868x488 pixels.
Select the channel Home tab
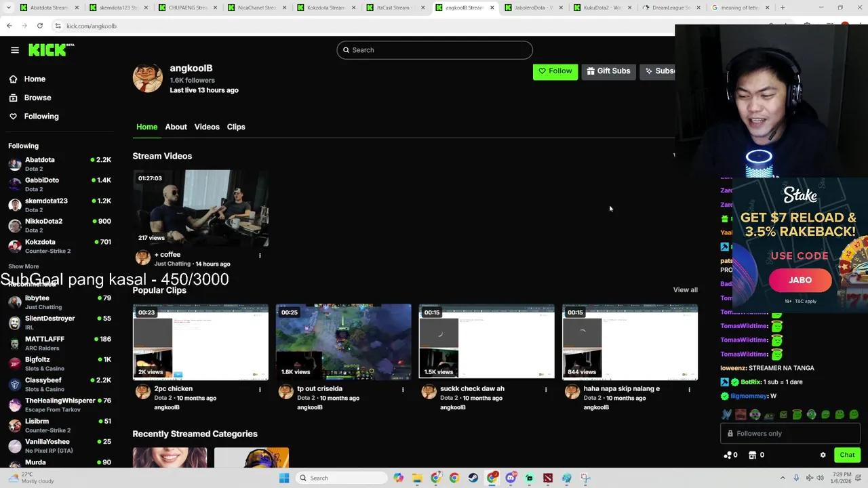[x=146, y=127]
